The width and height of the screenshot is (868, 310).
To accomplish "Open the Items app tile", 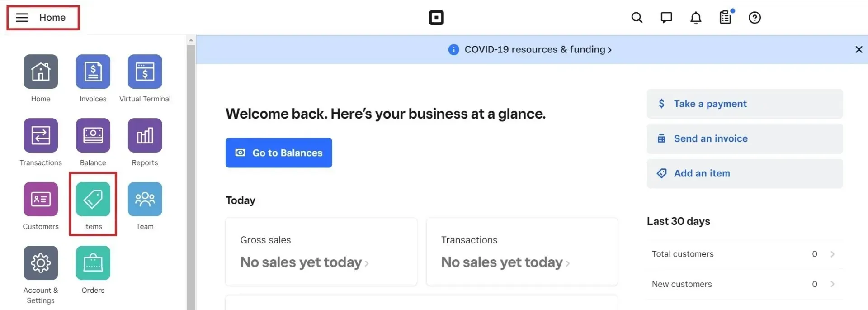I will click(x=93, y=199).
